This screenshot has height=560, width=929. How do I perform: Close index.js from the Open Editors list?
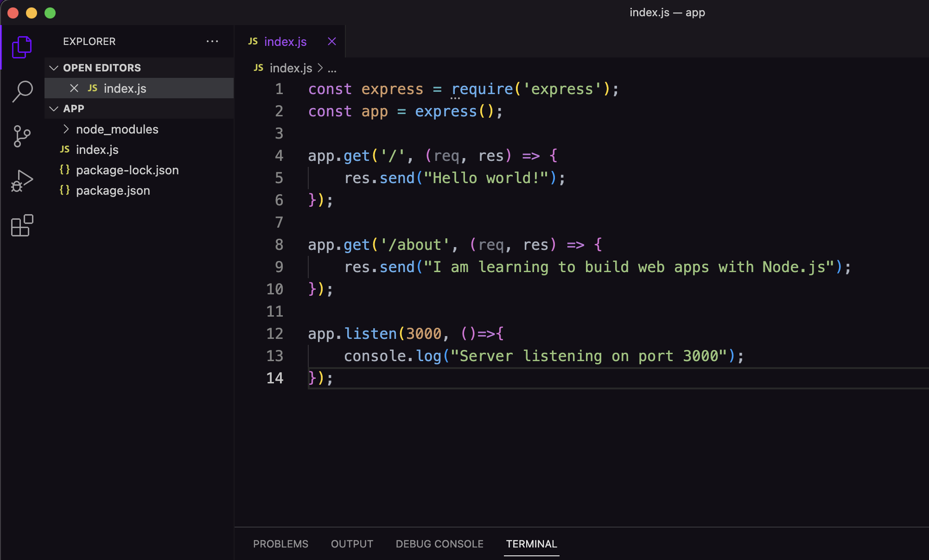pos(75,88)
